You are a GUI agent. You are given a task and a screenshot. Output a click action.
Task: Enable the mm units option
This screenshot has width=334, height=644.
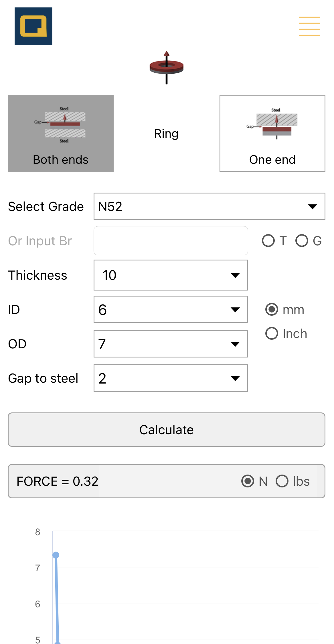pos(271,309)
